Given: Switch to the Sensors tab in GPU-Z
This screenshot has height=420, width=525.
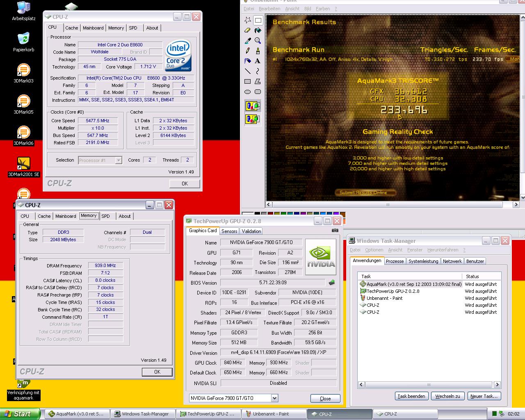Looking at the screenshot, I should click(229, 231).
